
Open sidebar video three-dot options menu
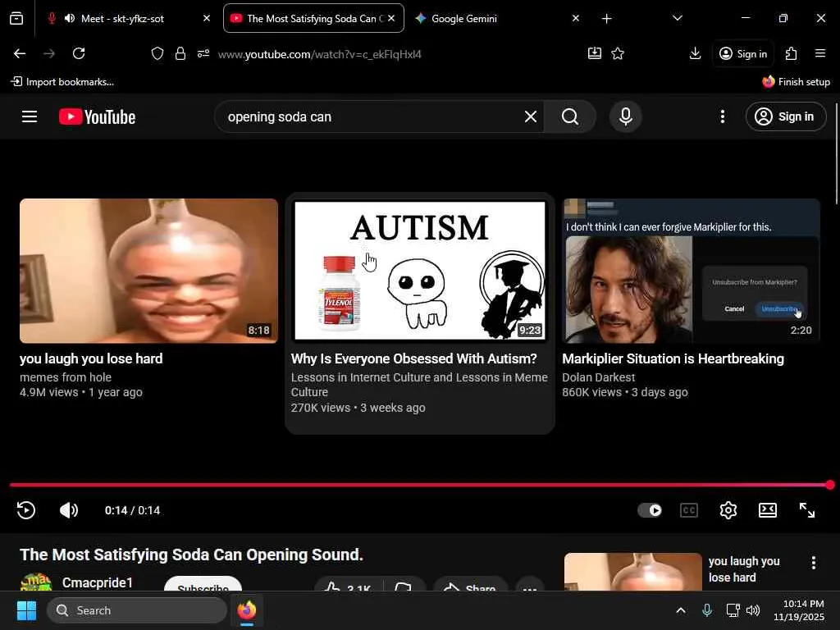click(x=813, y=563)
